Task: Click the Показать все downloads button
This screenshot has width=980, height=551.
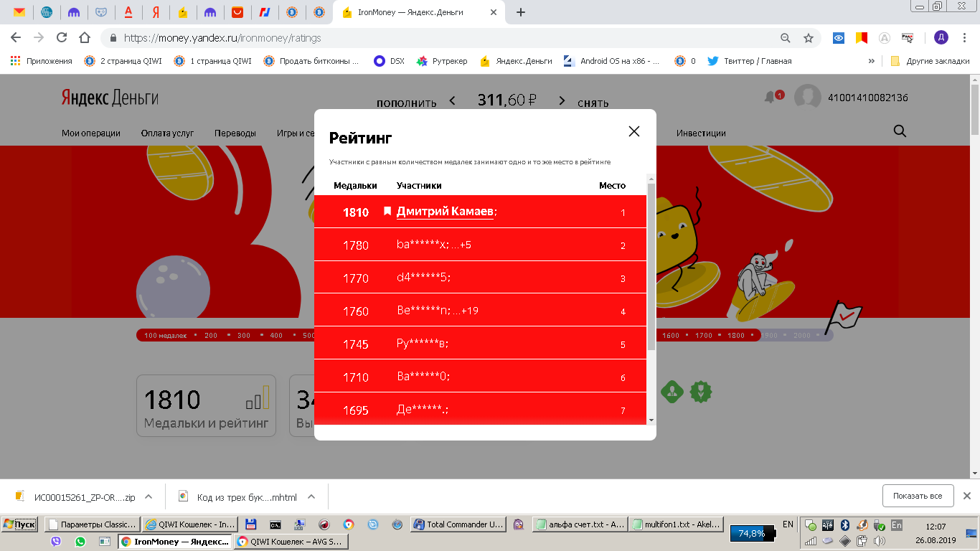Action: 918,496
